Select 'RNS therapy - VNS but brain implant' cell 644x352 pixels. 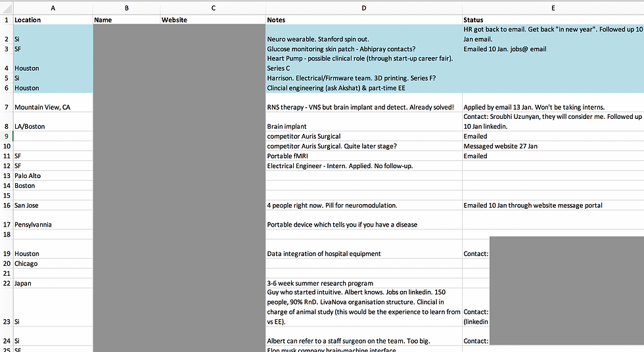tap(364, 102)
